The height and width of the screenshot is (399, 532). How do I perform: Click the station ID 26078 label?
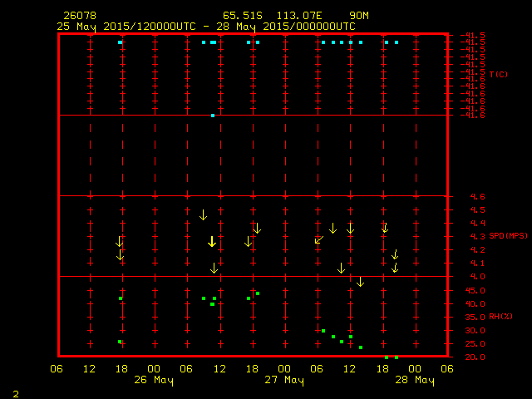click(79, 16)
